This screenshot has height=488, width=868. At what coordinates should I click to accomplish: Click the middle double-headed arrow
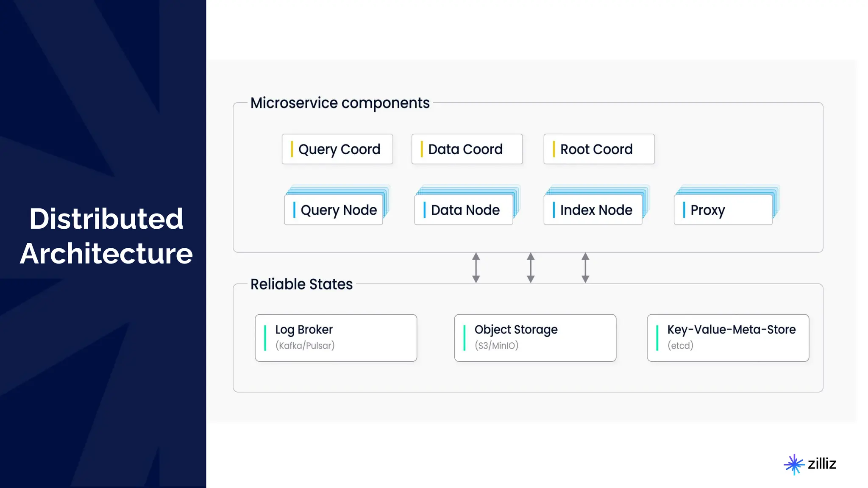click(x=531, y=268)
